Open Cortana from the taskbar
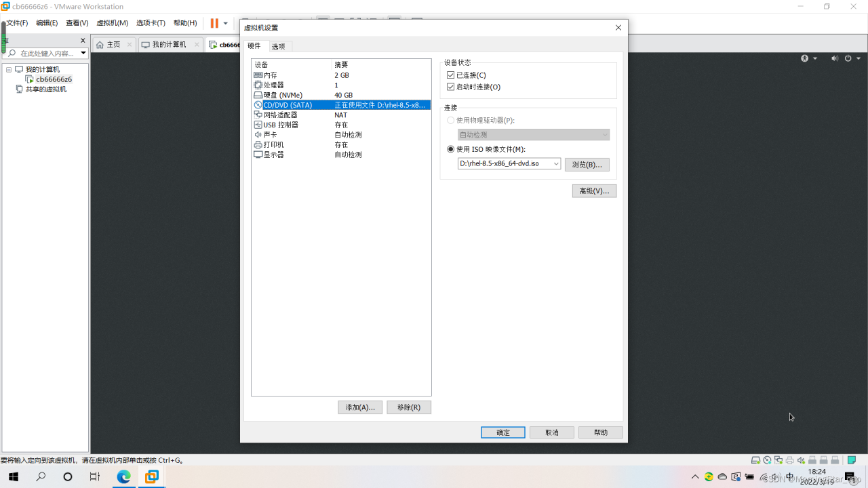 pos(68,476)
